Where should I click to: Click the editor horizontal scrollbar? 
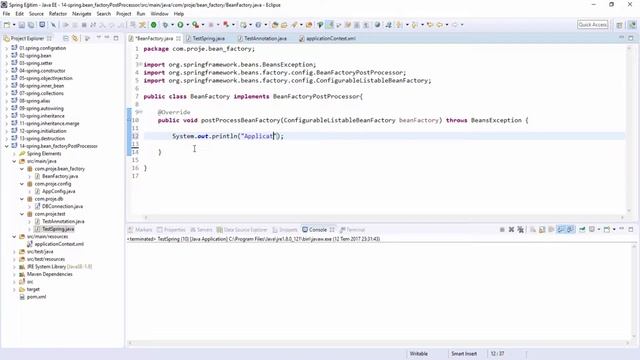point(384,218)
